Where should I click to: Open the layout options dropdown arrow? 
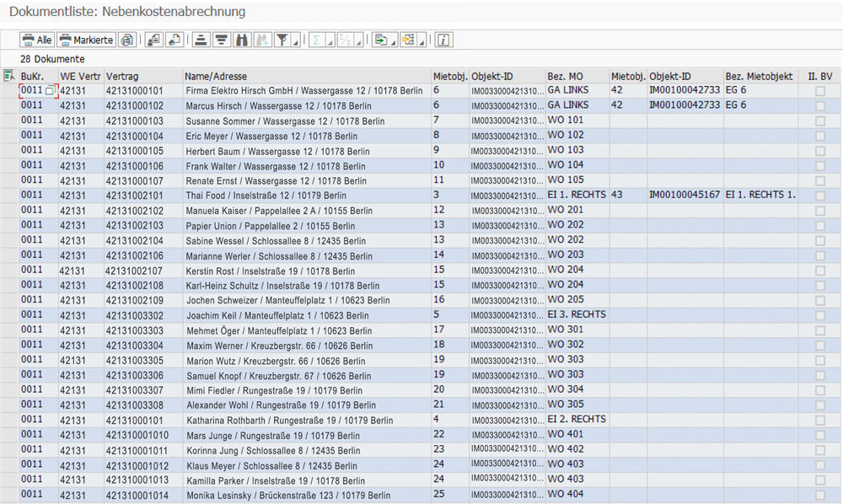click(421, 42)
